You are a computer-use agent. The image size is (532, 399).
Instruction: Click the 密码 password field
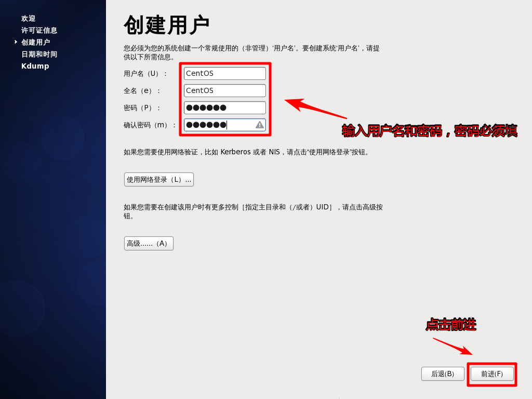pyautogui.click(x=224, y=108)
